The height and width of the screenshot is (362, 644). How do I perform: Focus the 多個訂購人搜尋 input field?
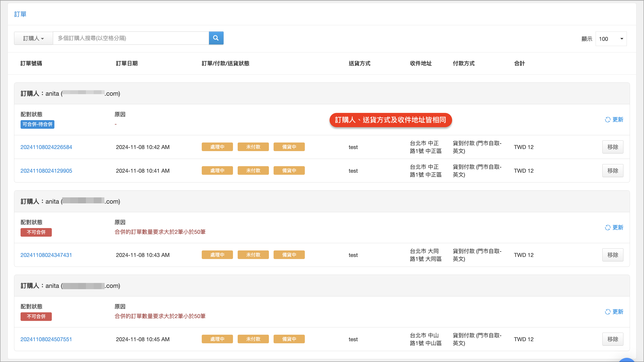(x=131, y=38)
